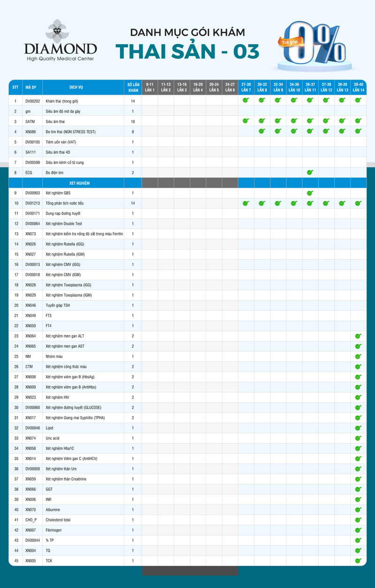Click the Siêu âm kênh cổ tử cung service
375x588 pixels.
point(65,162)
